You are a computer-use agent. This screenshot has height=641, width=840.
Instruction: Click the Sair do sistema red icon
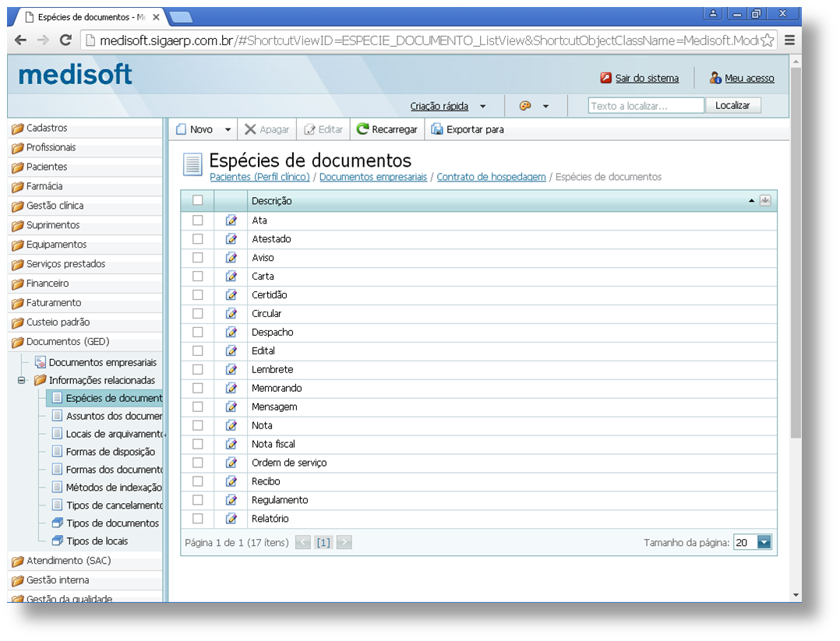(604, 78)
